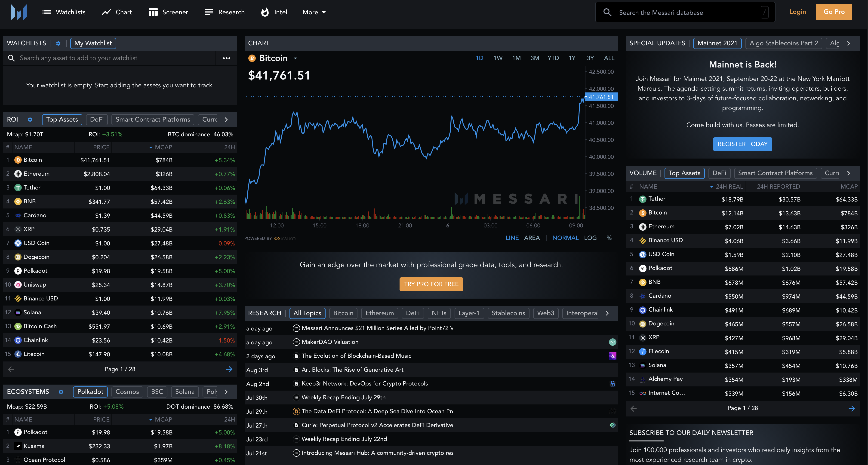Expand more ROI category tabs chevron
The width and height of the screenshot is (868, 465).
click(x=226, y=119)
